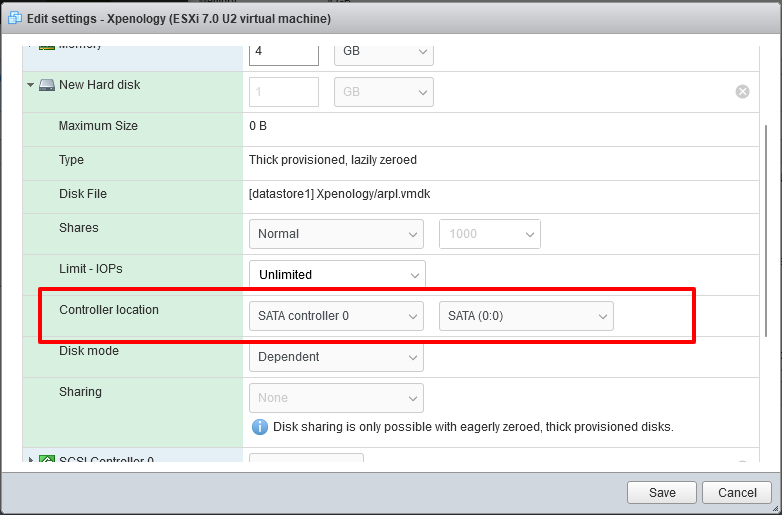This screenshot has height=515, width=782.
Task: Click the Cancel button
Action: (x=736, y=493)
